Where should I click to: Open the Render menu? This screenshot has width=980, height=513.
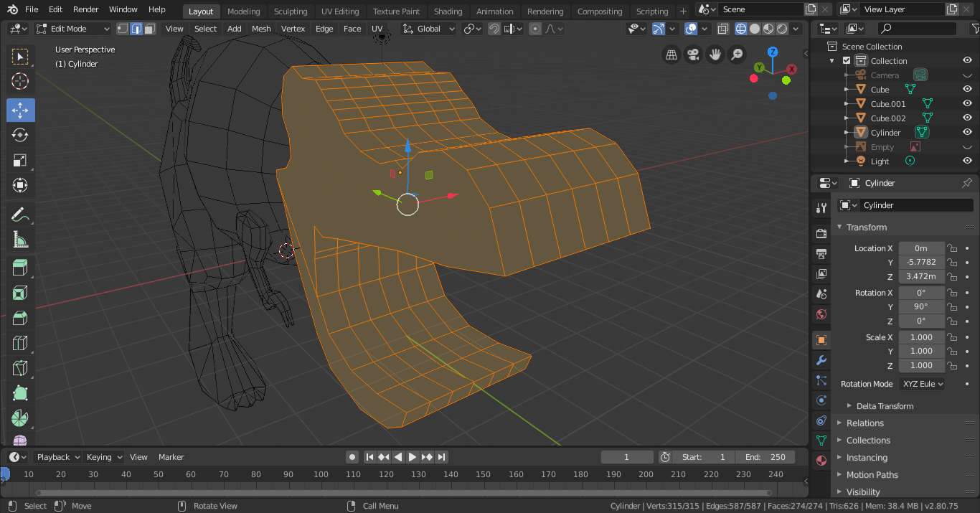pyautogui.click(x=86, y=9)
